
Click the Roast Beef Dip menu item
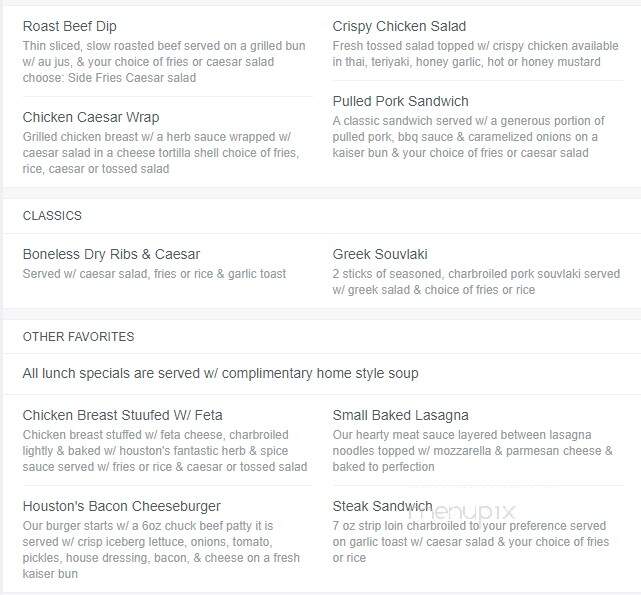[x=69, y=26]
